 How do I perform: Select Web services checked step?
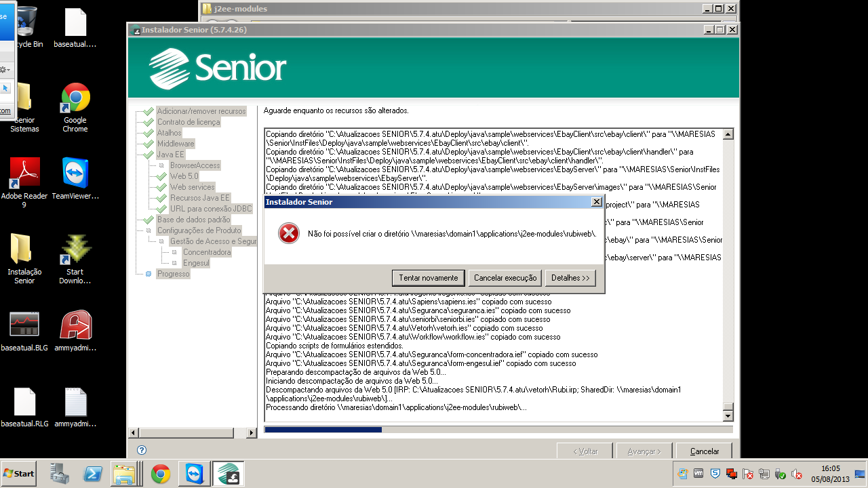192,187
